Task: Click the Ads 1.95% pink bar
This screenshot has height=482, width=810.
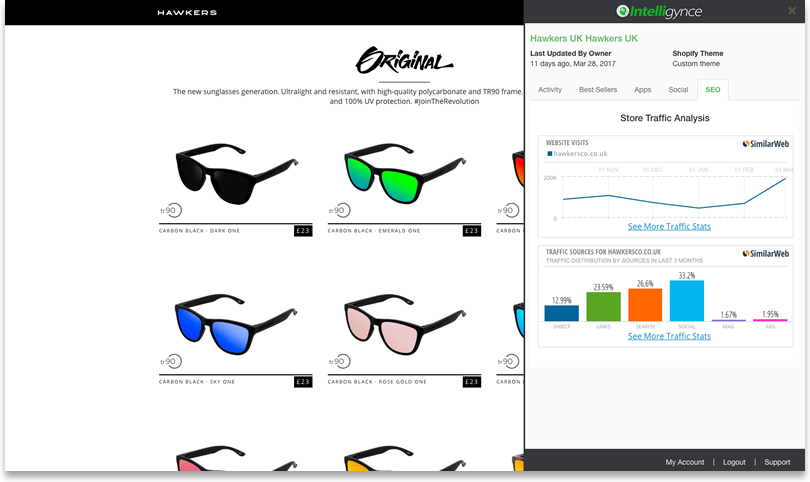Action: (770, 320)
